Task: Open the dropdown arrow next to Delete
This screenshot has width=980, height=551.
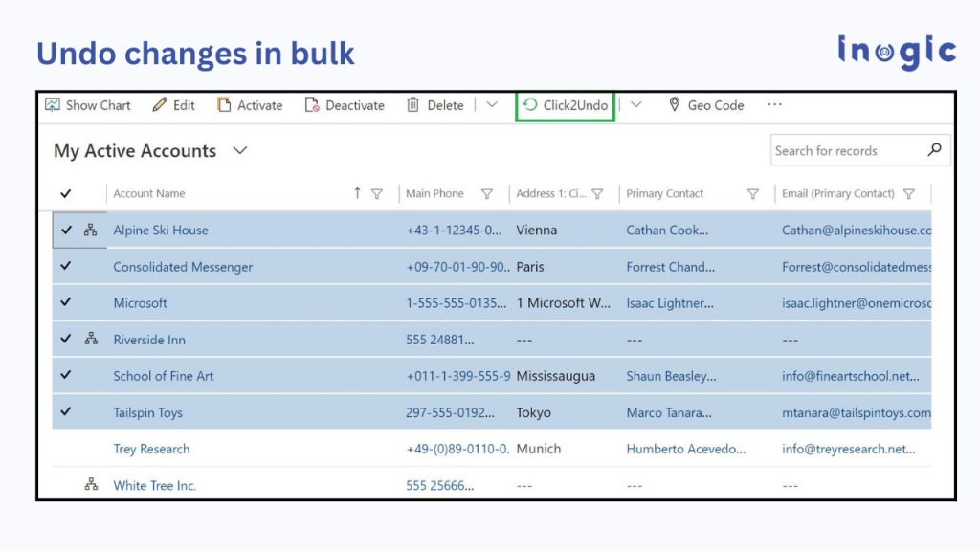Action: [x=492, y=105]
